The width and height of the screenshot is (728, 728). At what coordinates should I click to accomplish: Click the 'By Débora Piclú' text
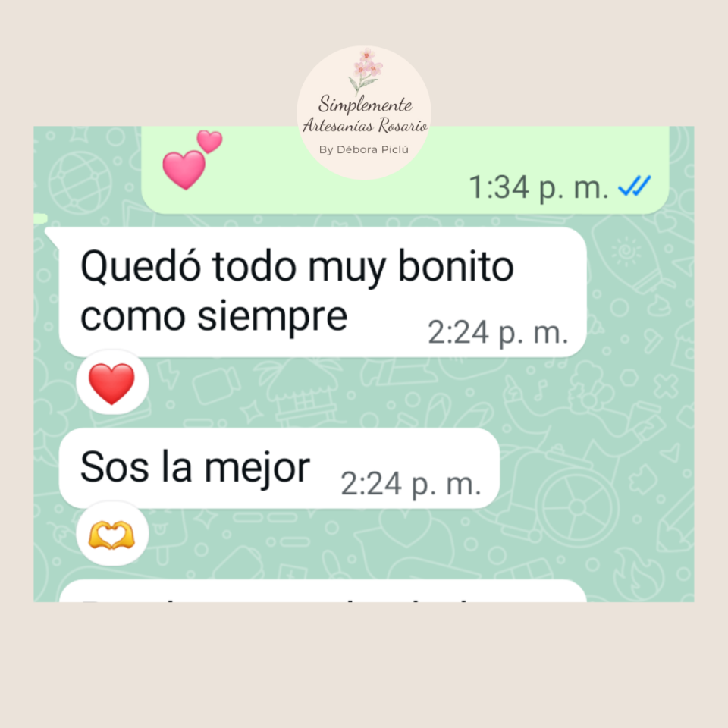(364, 149)
